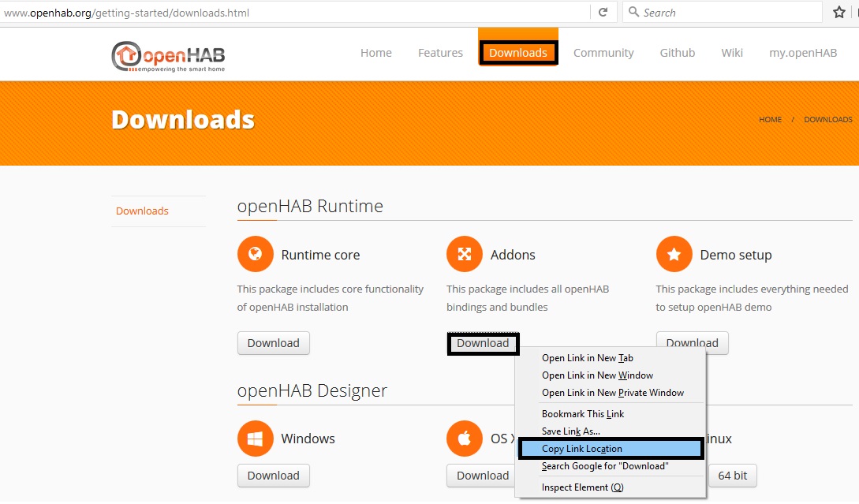Click the Windows logo icon
The width and height of the screenshot is (859, 504).
coord(256,439)
